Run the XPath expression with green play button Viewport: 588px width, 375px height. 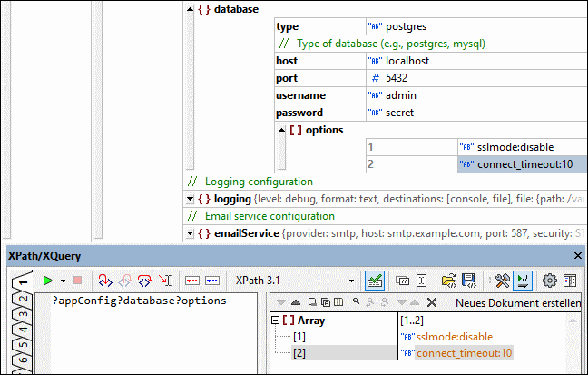[x=46, y=281]
